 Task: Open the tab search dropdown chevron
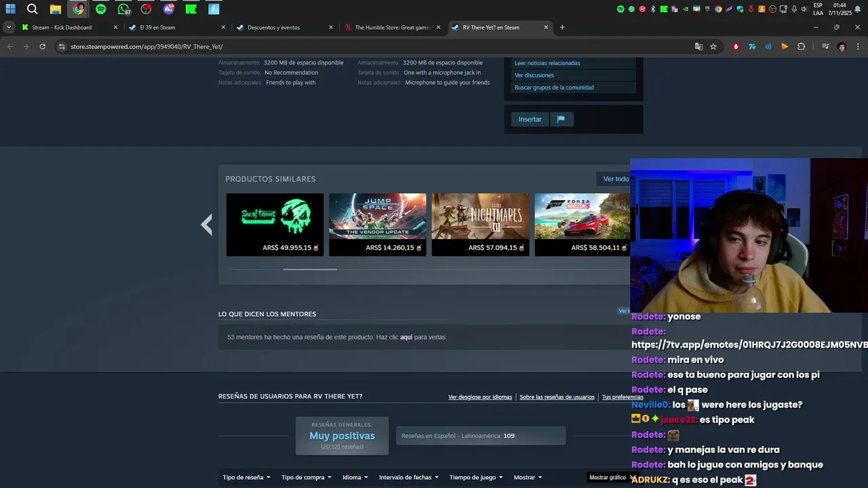(x=9, y=27)
